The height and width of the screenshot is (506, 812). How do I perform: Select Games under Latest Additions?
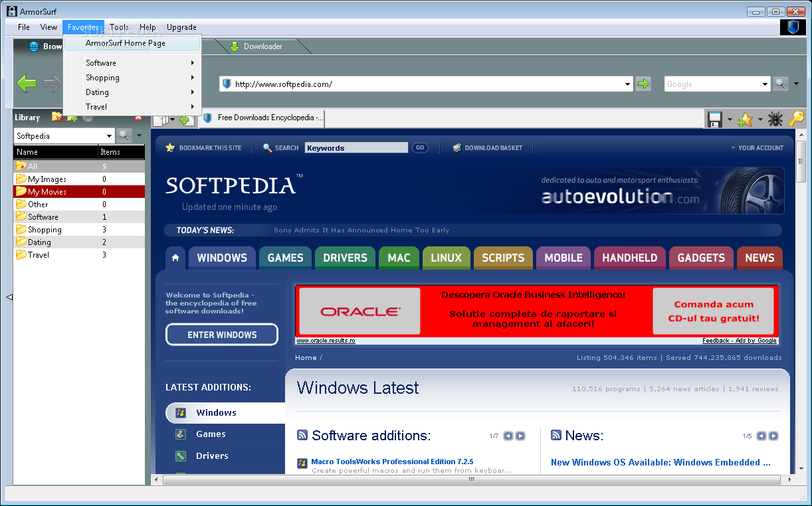pyautogui.click(x=211, y=434)
